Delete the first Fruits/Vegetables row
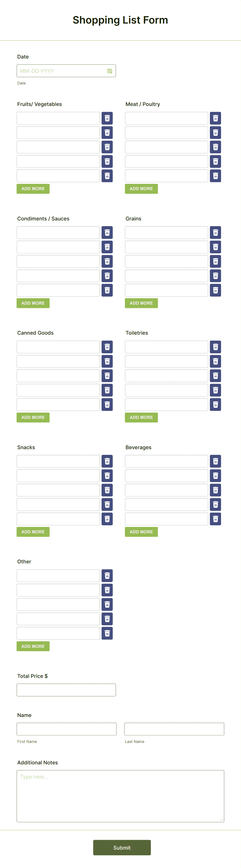Viewport: 241px width, 868px height. pyautogui.click(x=107, y=118)
